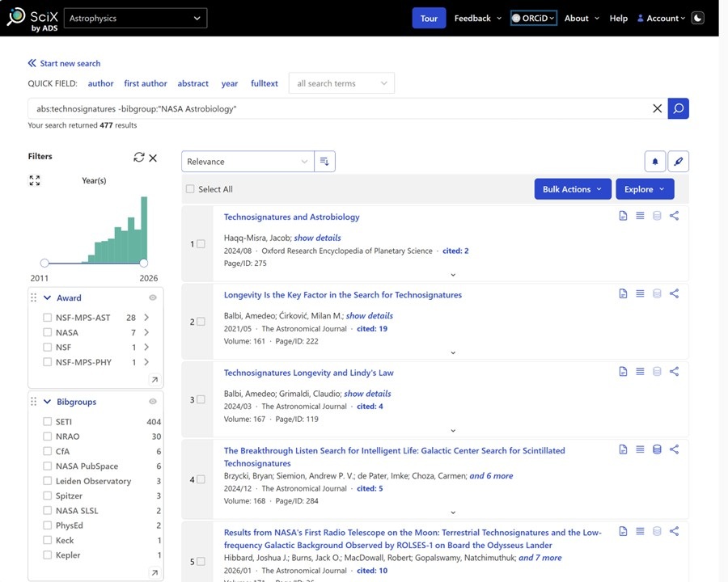Open Technosignatures and Astrobiology article title
The width and height of the screenshot is (728, 582).
click(x=291, y=217)
